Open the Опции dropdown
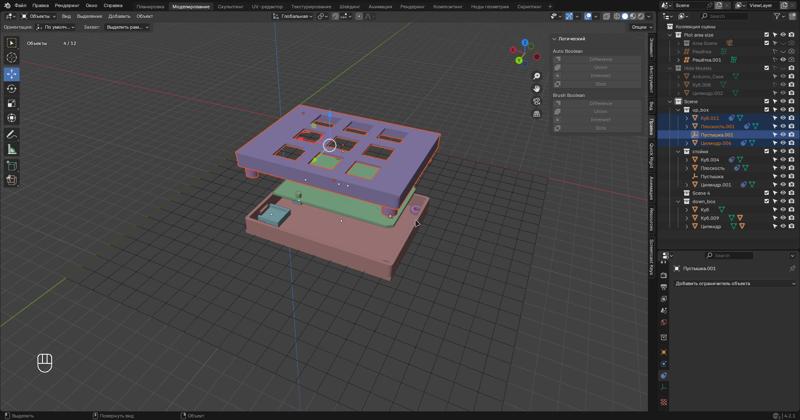This screenshot has height=420, width=800. (x=641, y=27)
